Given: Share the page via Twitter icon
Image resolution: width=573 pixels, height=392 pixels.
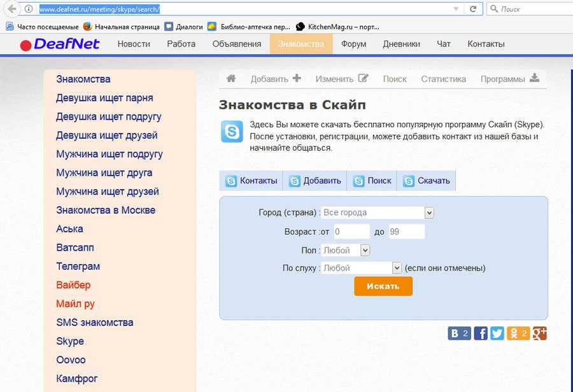Looking at the screenshot, I should [x=497, y=333].
